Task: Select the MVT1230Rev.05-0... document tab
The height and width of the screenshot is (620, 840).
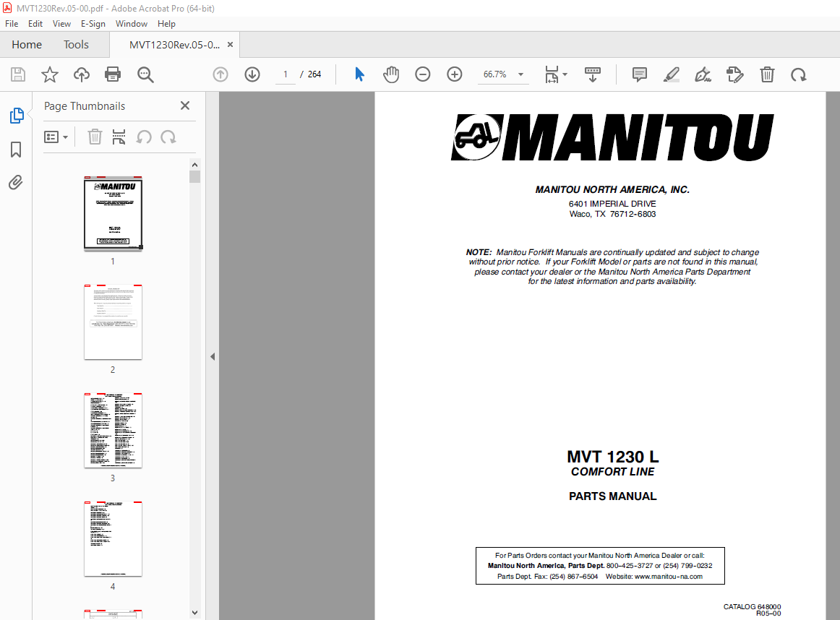Action: [174, 45]
